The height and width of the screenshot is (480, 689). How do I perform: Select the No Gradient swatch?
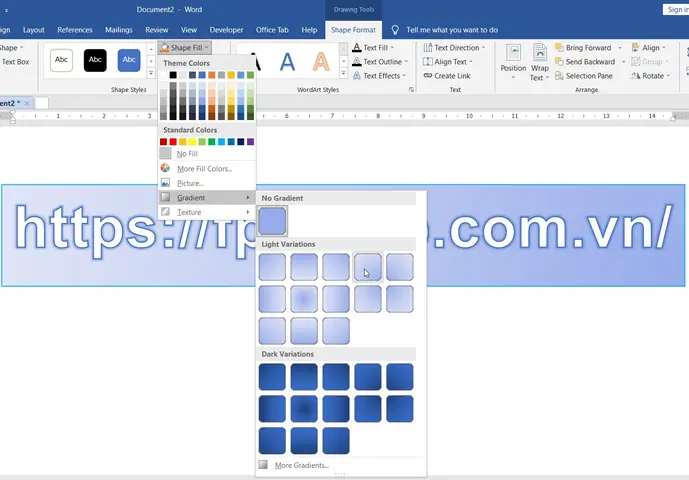click(272, 220)
